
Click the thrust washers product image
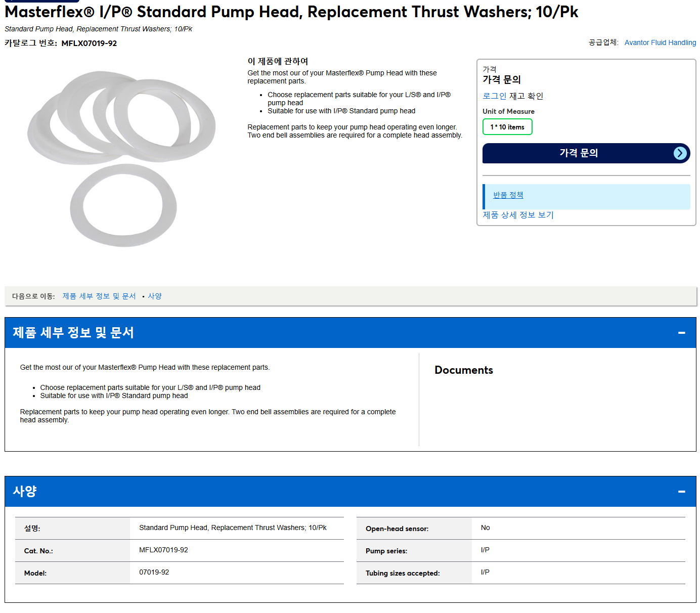coord(121,158)
